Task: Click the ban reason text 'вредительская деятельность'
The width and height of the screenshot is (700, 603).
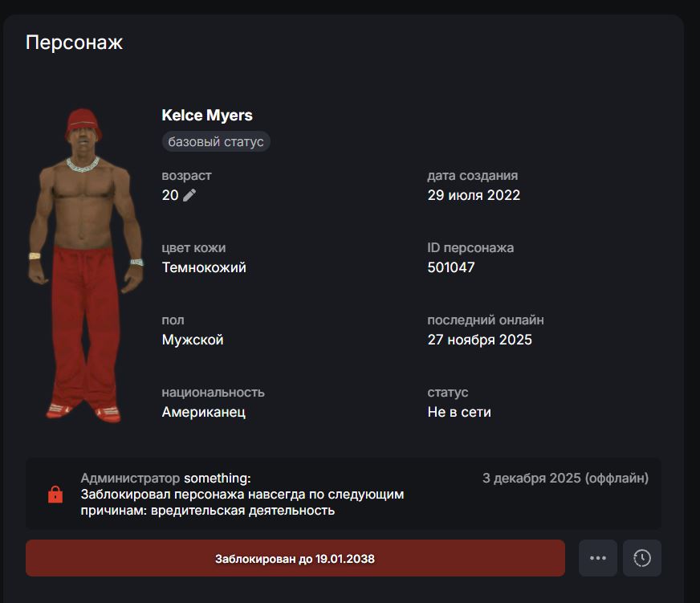Action: pos(243,510)
